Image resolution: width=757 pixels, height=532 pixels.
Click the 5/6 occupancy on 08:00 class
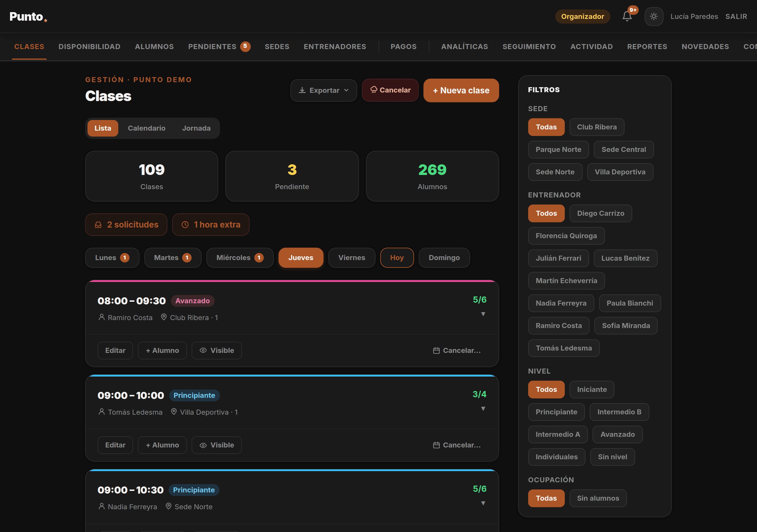click(479, 299)
